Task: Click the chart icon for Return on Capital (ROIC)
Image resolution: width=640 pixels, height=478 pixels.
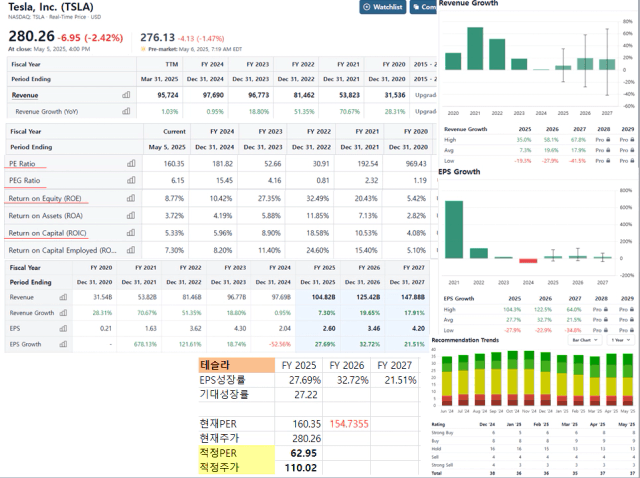Action: click(x=131, y=233)
